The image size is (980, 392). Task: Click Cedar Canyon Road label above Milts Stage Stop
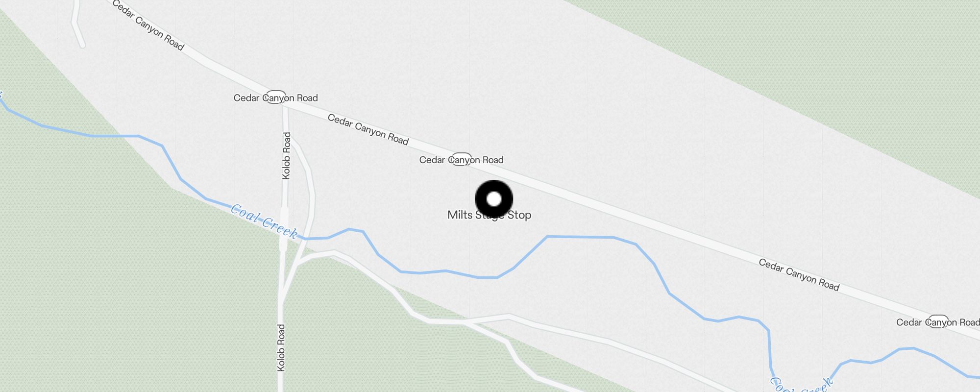click(461, 160)
